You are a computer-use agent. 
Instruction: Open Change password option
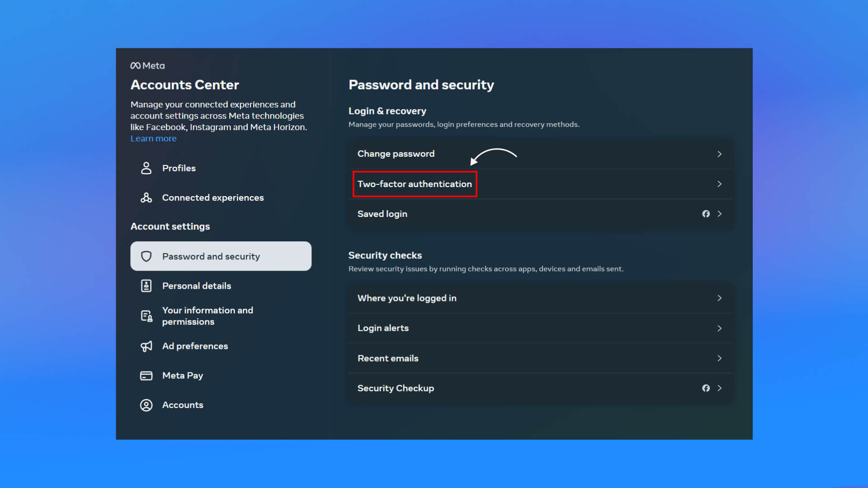(541, 154)
